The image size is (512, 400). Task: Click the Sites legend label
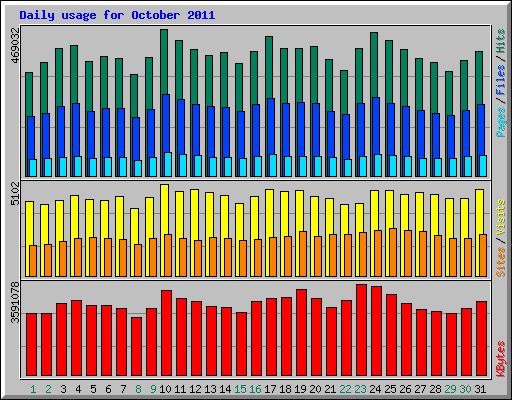501,262
